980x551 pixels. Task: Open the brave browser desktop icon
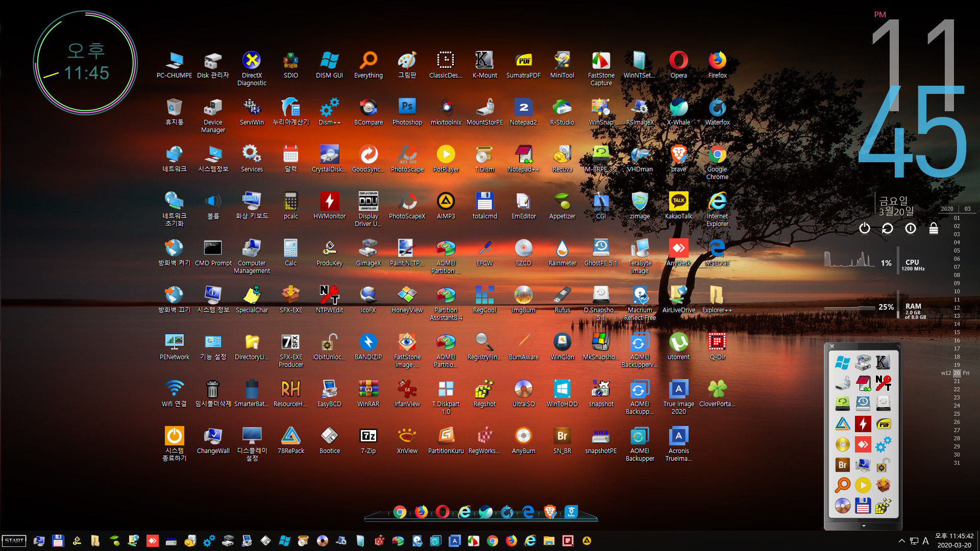[x=678, y=159]
